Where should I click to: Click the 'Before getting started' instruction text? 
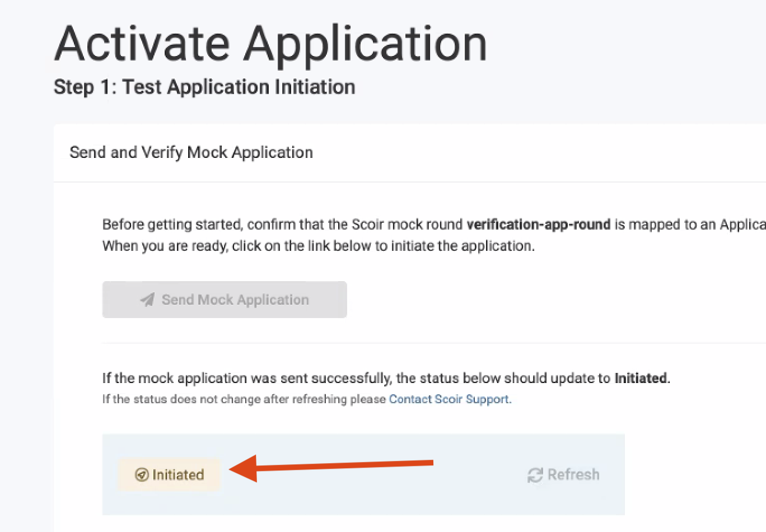click(x=434, y=225)
